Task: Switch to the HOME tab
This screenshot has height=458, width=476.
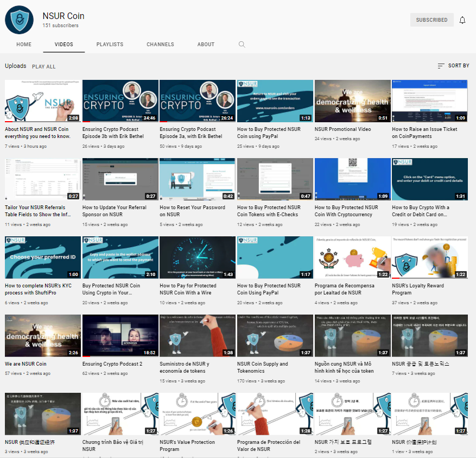Action: pos(24,45)
